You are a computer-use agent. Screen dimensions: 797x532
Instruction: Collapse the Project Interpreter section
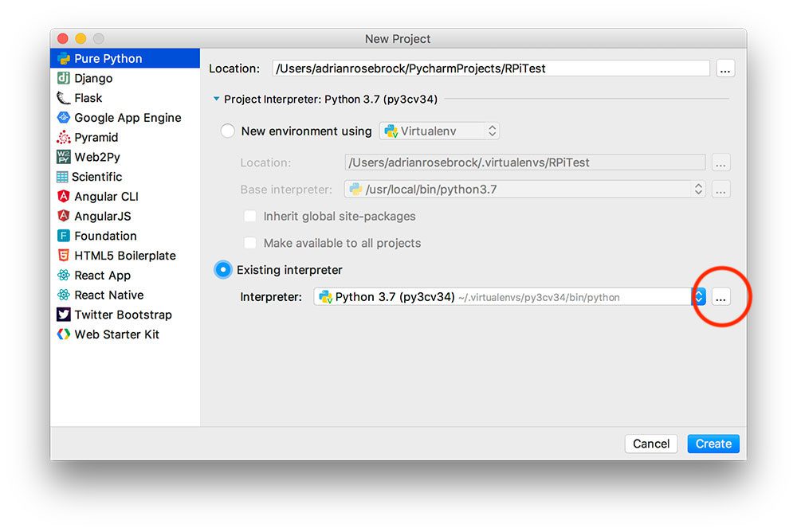coord(217,99)
